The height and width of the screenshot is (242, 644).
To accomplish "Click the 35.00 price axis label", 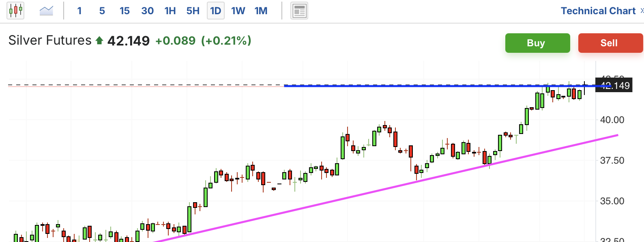I will (612, 201).
